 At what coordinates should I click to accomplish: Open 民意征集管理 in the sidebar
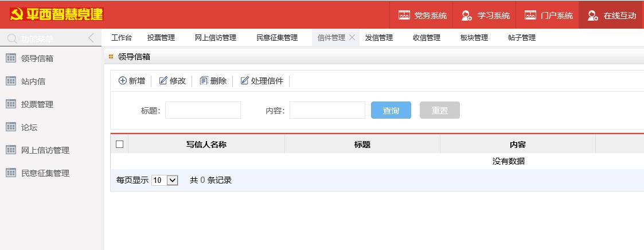45,173
